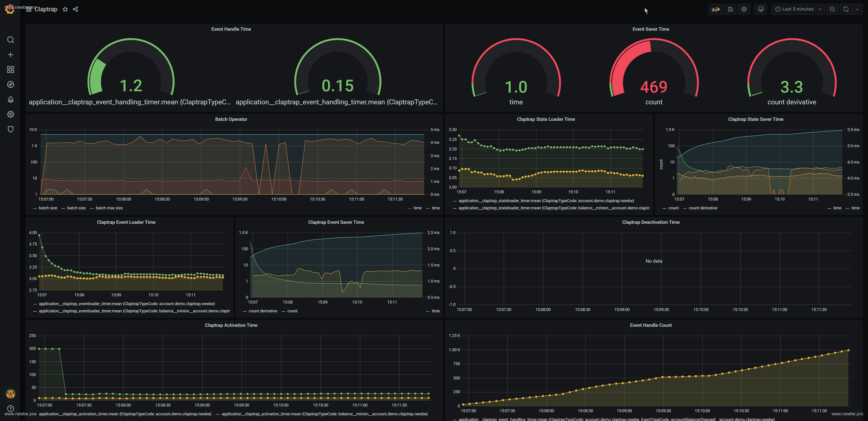Open the search dashboards icon in sidebar

10,40
